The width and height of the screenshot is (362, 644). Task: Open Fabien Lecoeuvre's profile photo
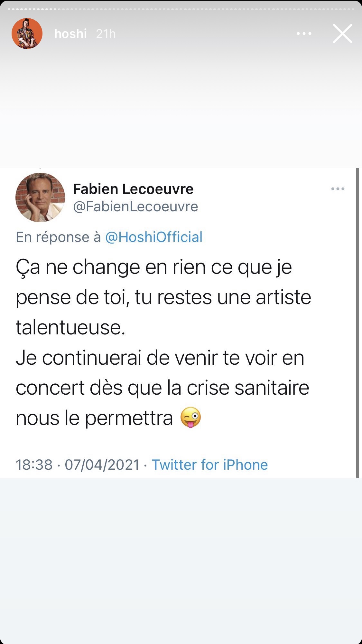40,197
